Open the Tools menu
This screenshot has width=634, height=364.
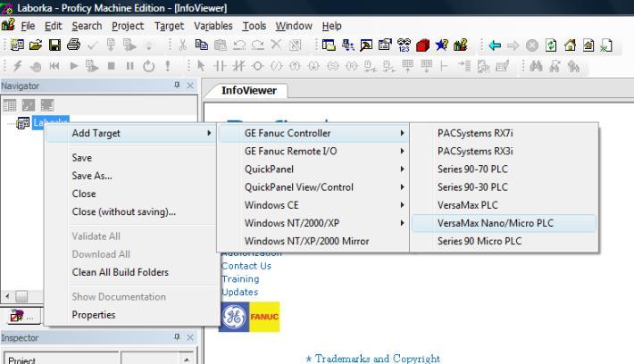[x=254, y=26]
